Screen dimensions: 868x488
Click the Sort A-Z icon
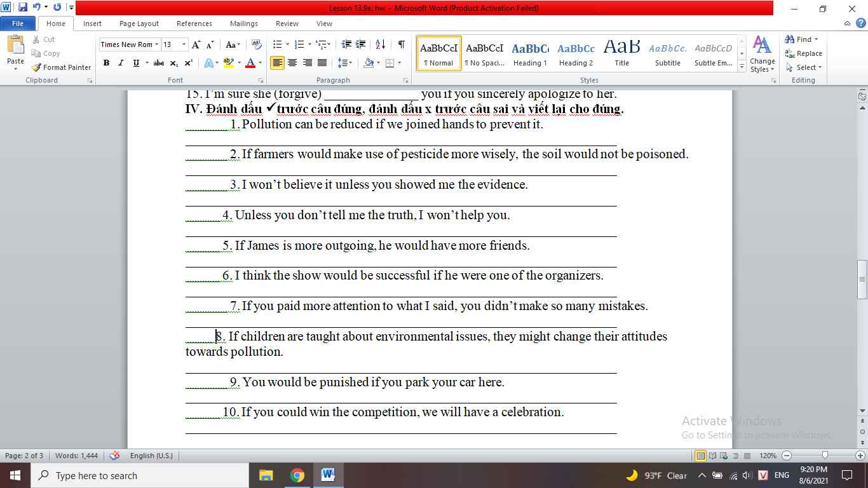coord(380,44)
